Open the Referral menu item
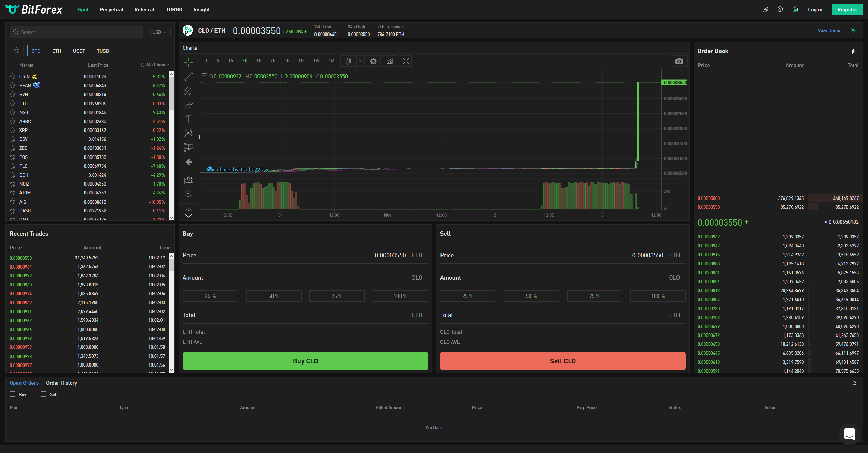This screenshot has height=453, width=868. tap(144, 10)
